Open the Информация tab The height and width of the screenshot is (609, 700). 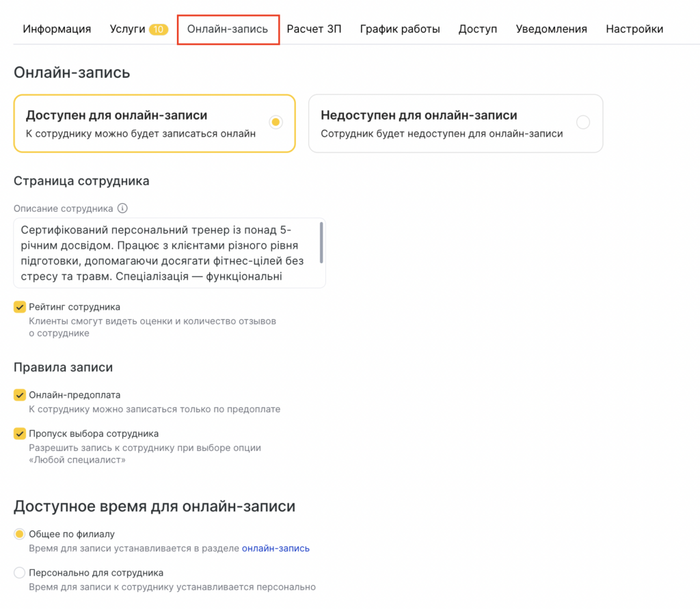57,29
